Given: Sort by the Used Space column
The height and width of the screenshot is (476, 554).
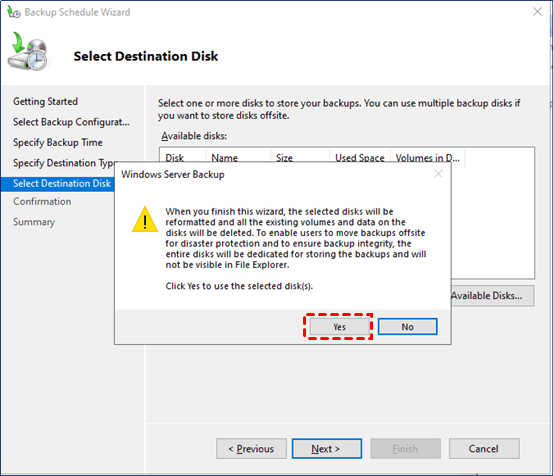Looking at the screenshot, I should [x=360, y=157].
